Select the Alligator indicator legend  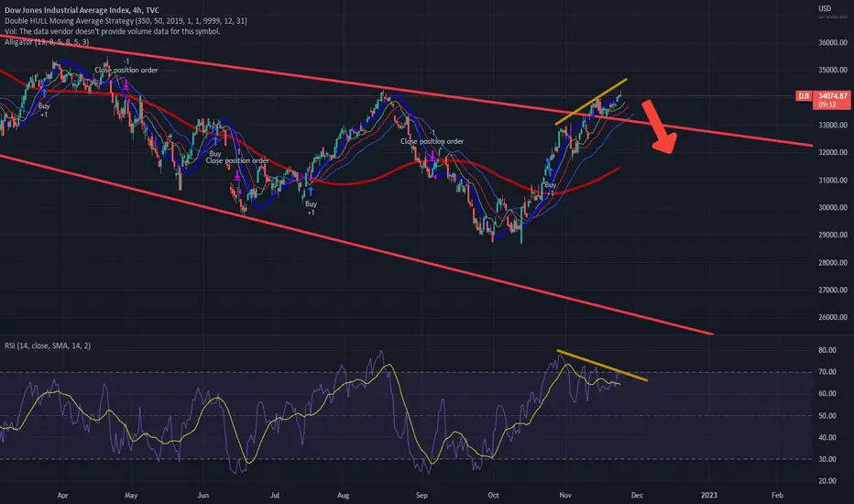[47, 41]
